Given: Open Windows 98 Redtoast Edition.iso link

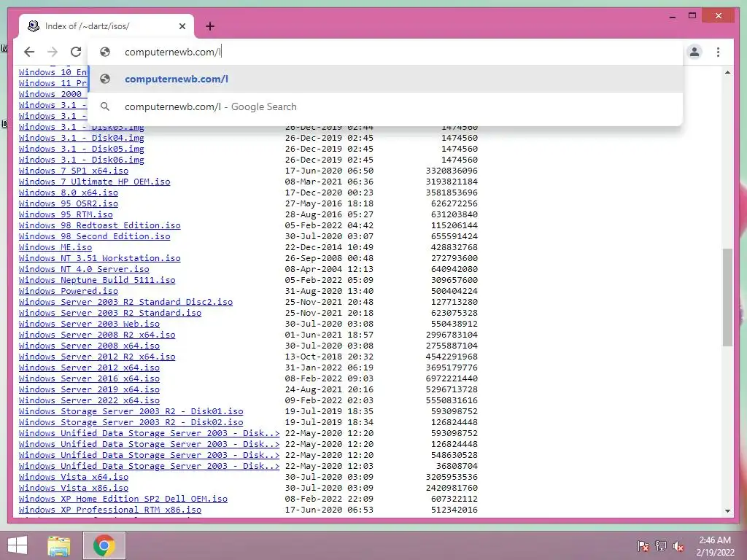Looking at the screenshot, I should pos(99,226).
